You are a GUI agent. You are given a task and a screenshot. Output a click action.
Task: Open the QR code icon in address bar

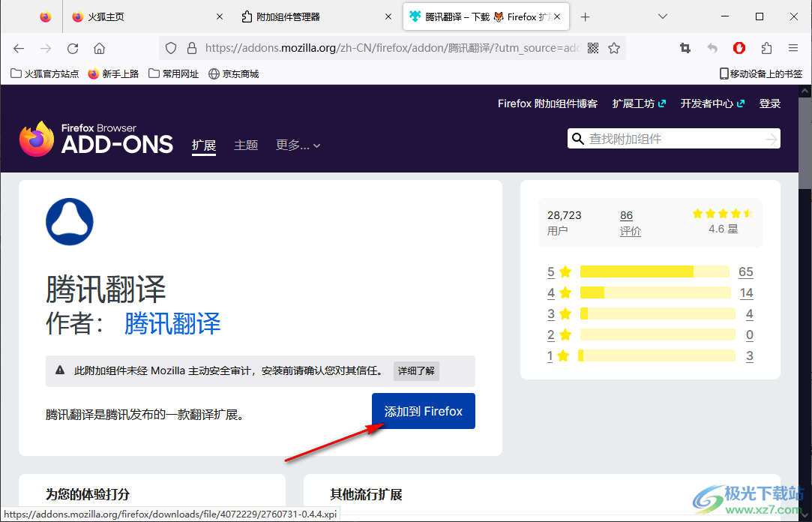tap(594, 48)
